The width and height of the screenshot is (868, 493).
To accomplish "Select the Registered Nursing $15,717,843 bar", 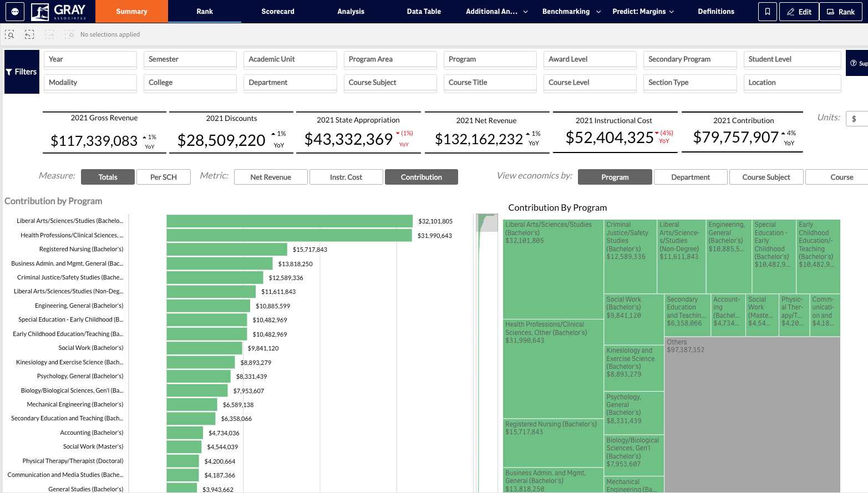I will 227,250.
